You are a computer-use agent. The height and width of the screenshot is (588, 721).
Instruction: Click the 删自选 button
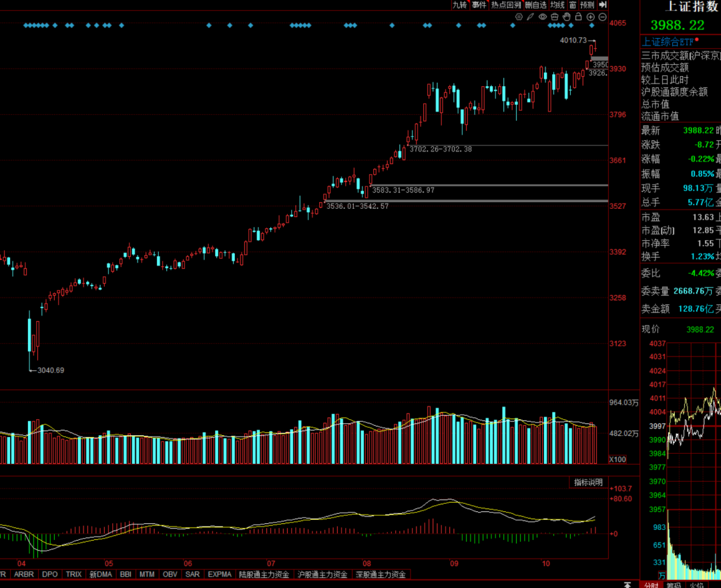[x=535, y=5]
